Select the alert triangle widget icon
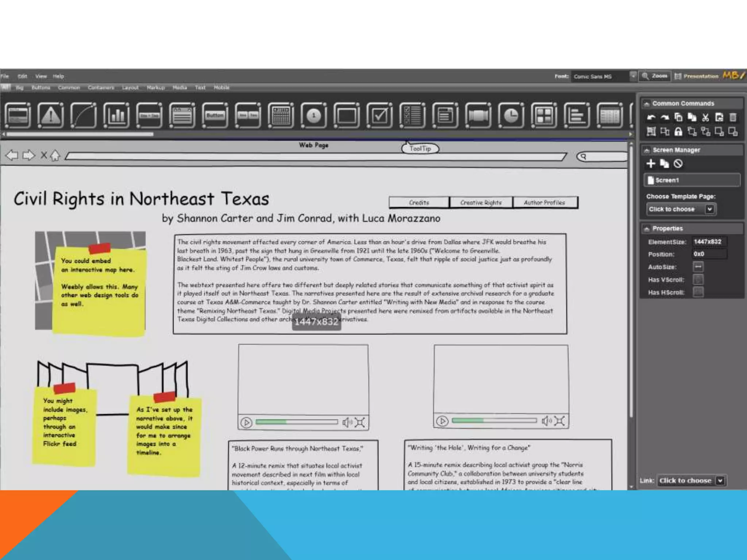This screenshot has width=747, height=560. 50,116
